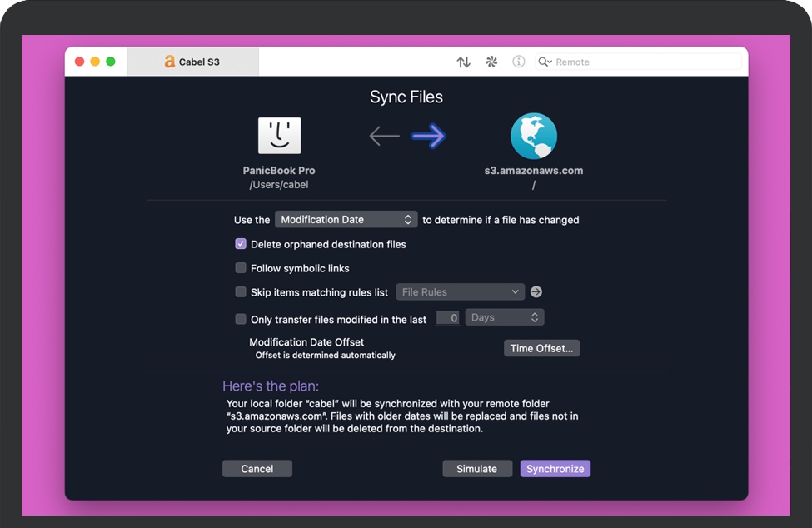Check Only transfer files modified in the last

point(241,319)
